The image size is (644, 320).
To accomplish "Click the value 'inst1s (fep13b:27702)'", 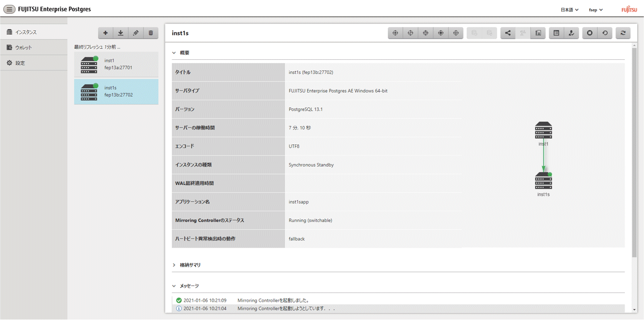I will 311,72.
